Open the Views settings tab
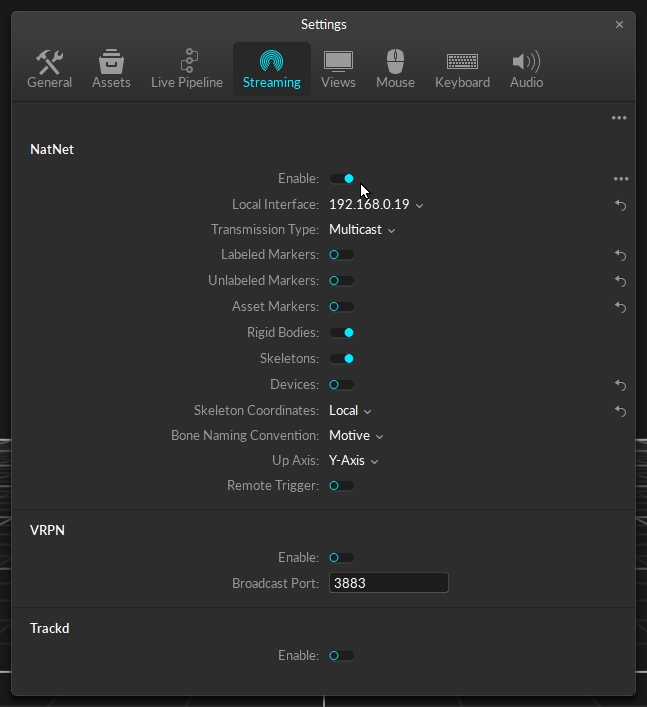Screen dimensions: 647x707 (338, 69)
